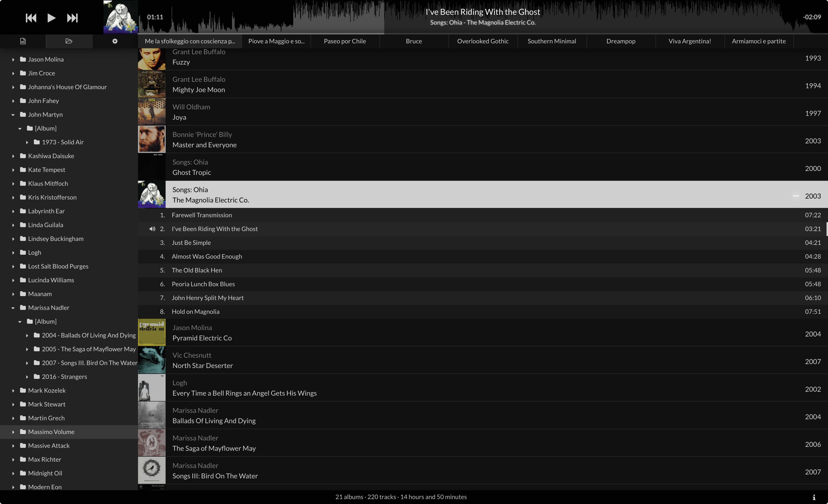Skip to the next track
Screen dimensions: 828x504
(x=72, y=18)
